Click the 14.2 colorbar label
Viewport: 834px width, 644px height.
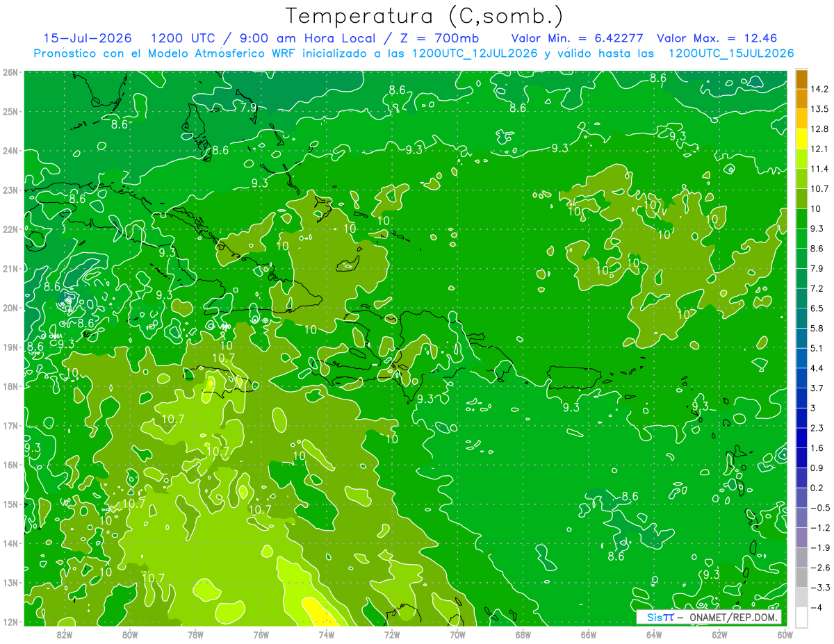pos(819,89)
